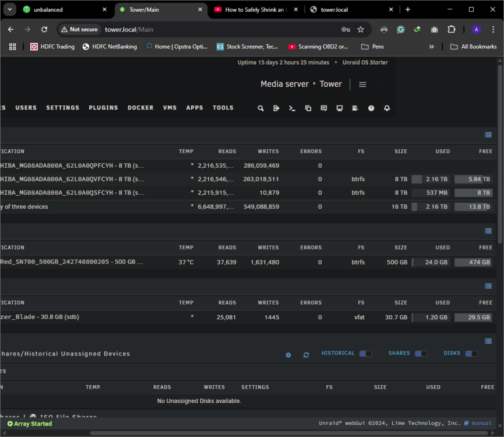The width and height of the screenshot is (504, 437).
Task: Click the list view icon for cache pool
Action: (x=488, y=231)
